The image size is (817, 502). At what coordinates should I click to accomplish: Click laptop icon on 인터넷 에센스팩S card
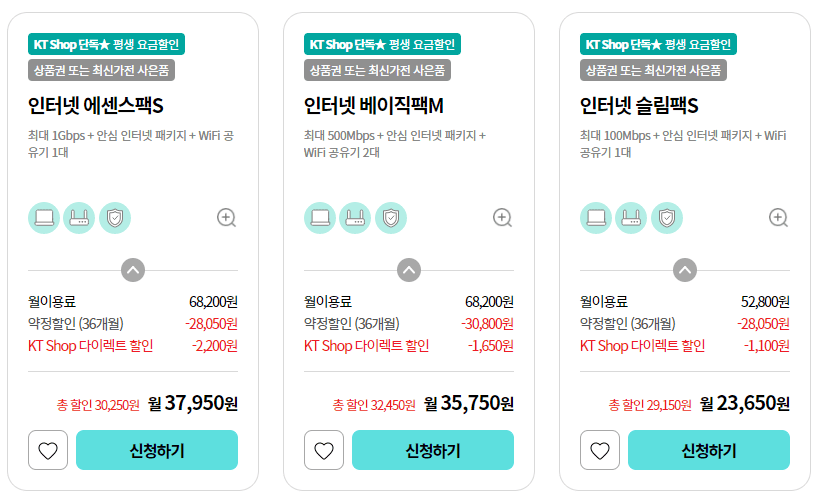pos(44,218)
